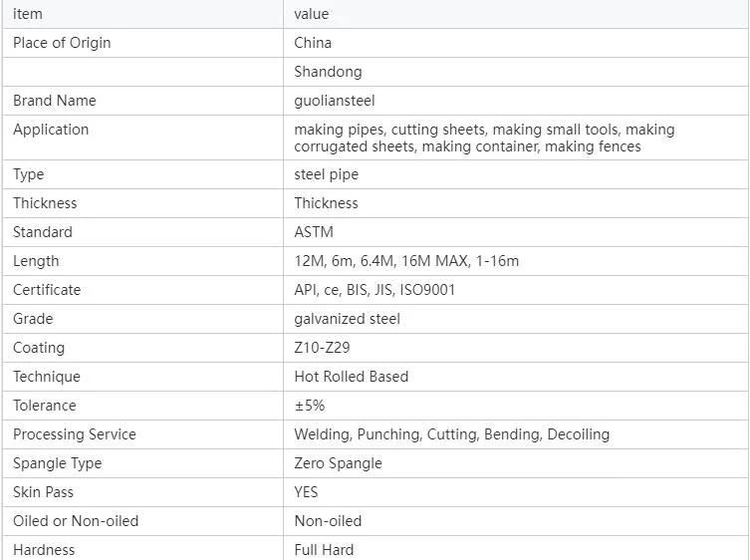Select the 'steel pipe' type value
This screenshot has height=560, width=750.
coord(327,174)
